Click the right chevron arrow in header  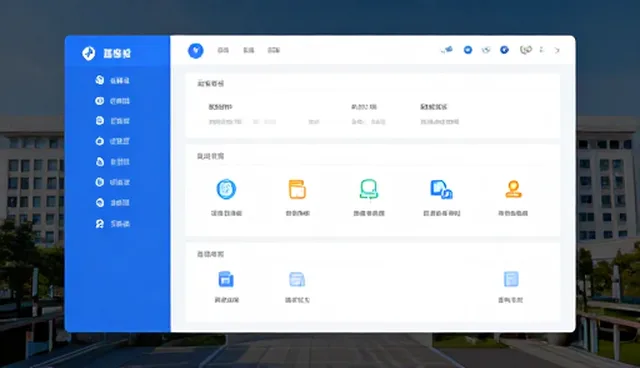pos(557,50)
